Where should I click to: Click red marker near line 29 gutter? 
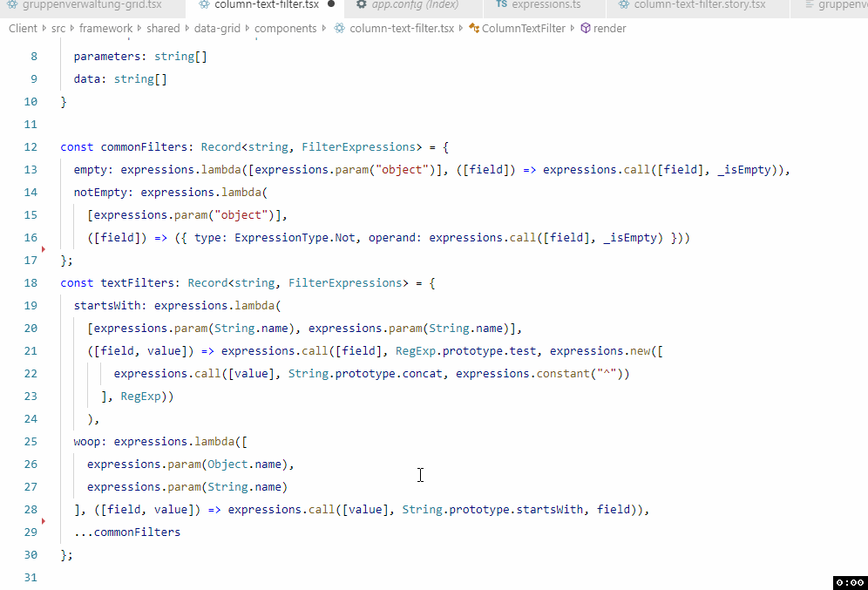(x=44, y=521)
